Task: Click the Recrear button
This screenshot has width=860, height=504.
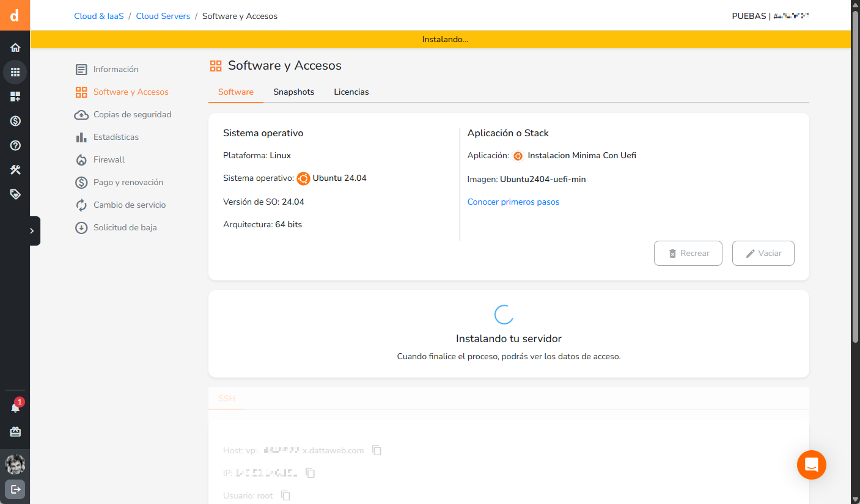Action: click(688, 253)
